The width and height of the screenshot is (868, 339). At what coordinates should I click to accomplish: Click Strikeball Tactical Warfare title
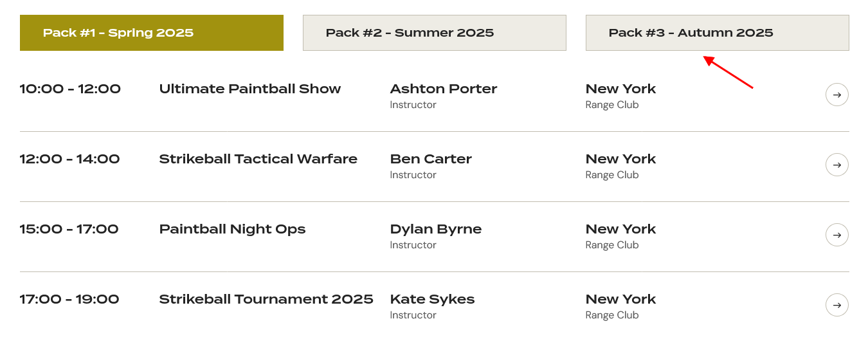(258, 159)
